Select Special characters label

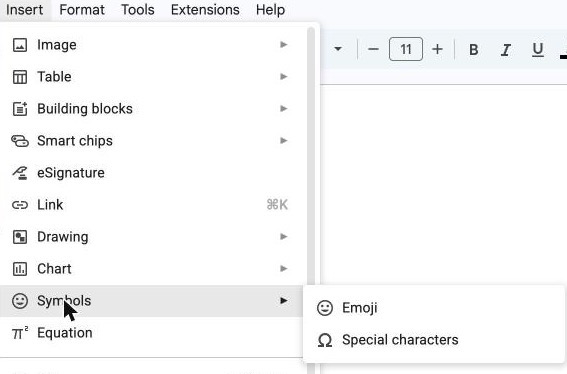(x=400, y=340)
